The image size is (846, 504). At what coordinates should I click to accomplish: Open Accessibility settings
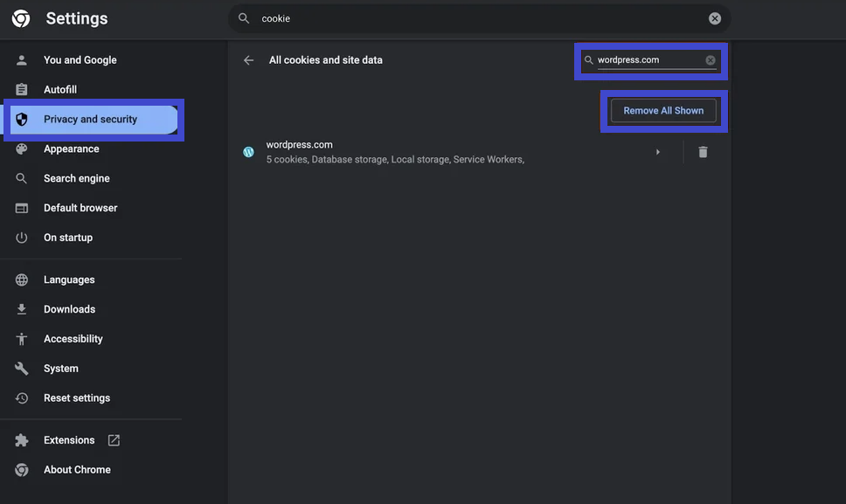click(73, 339)
